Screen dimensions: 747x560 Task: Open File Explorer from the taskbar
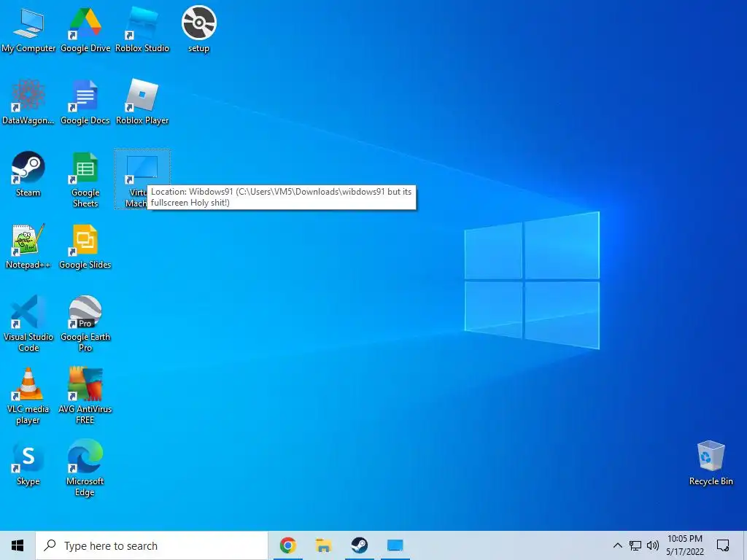(x=323, y=545)
